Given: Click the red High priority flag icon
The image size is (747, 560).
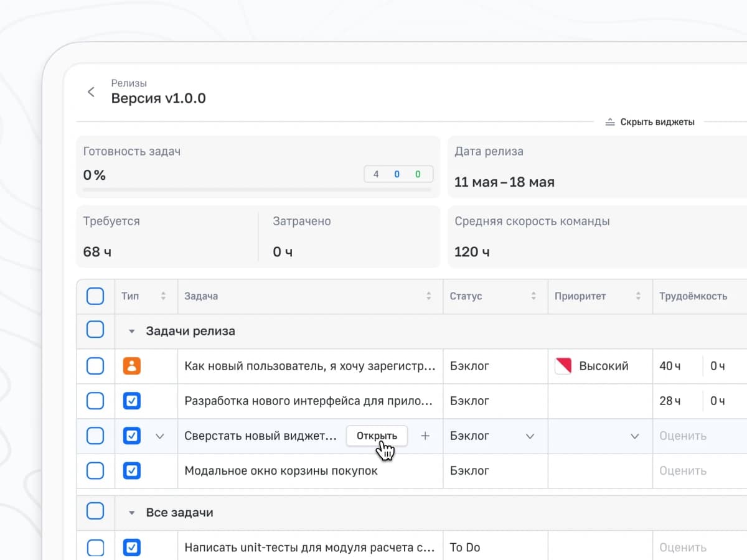Looking at the screenshot, I should [563, 366].
